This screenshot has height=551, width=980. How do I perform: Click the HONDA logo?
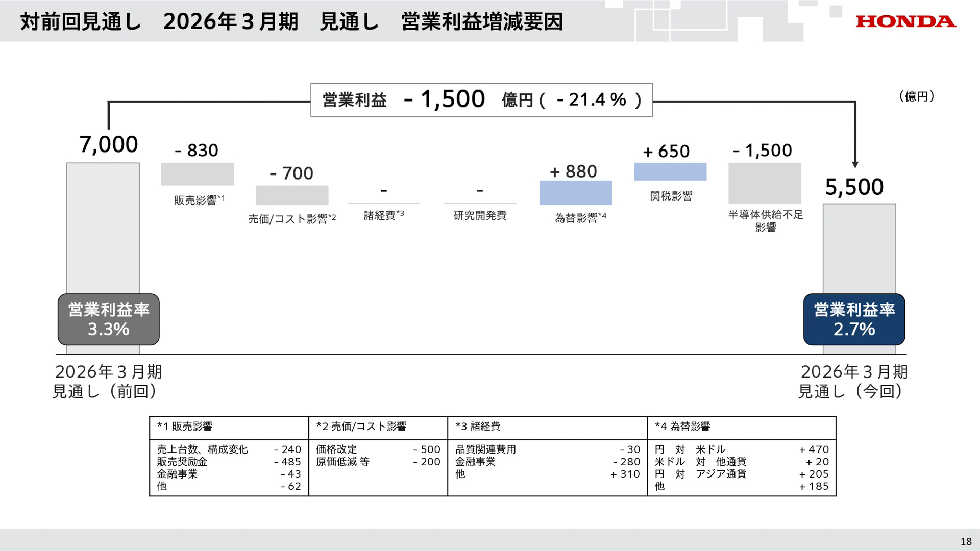tap(906, 21)
